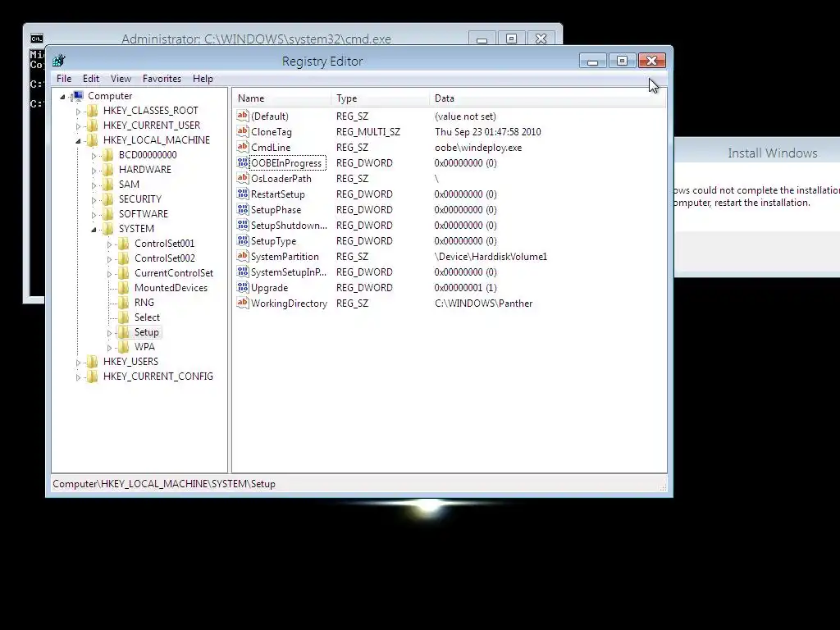The width and height of the screenshot is (840, 630).
Task: Click the status bar registry path
Action: coord(164,484)
